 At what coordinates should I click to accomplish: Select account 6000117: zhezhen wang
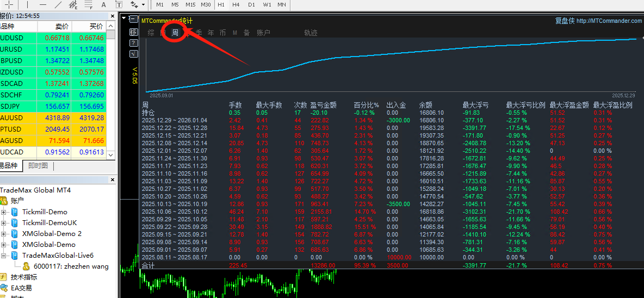click(x=71, y=266)
